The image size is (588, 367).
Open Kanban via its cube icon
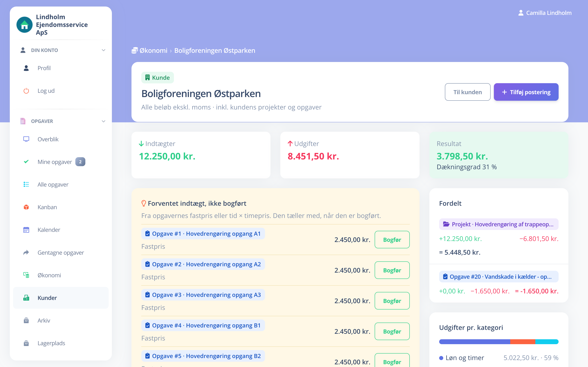coord(26,207)
